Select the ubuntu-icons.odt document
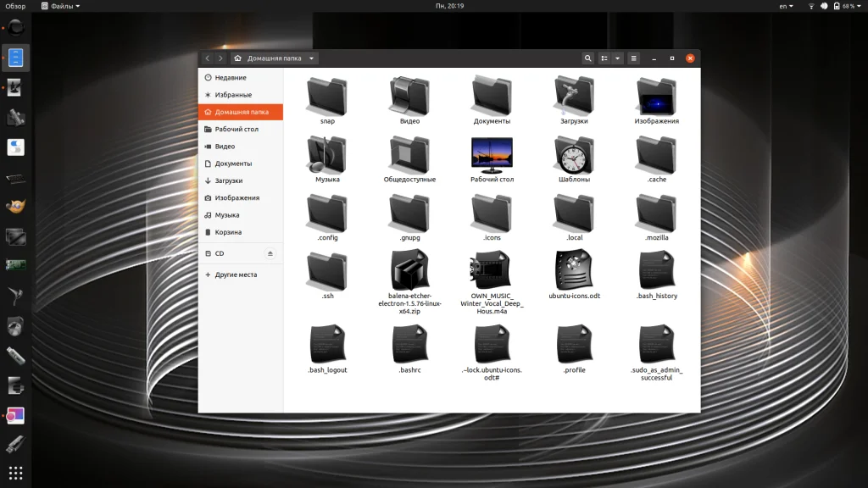The image size is (868, 488). click(574, 270)
